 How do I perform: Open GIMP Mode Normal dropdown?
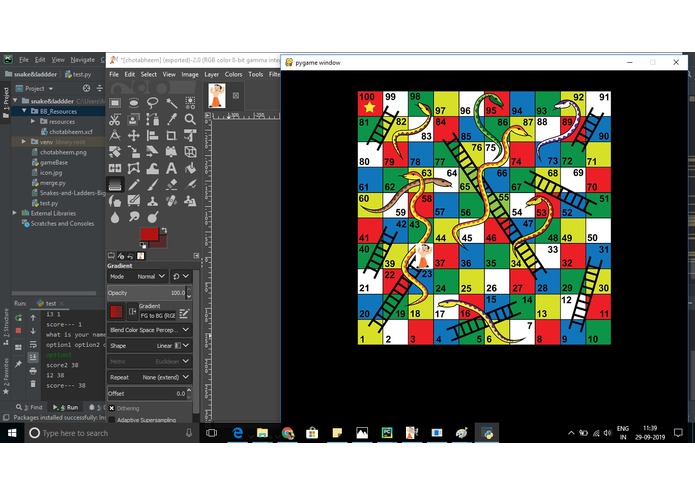point(137,276)
